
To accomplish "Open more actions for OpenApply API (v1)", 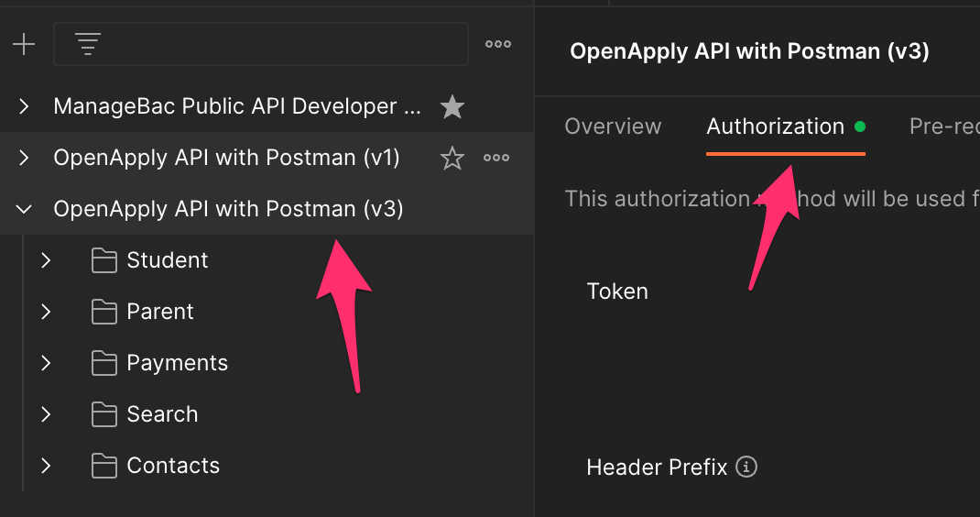I will 496,158.
